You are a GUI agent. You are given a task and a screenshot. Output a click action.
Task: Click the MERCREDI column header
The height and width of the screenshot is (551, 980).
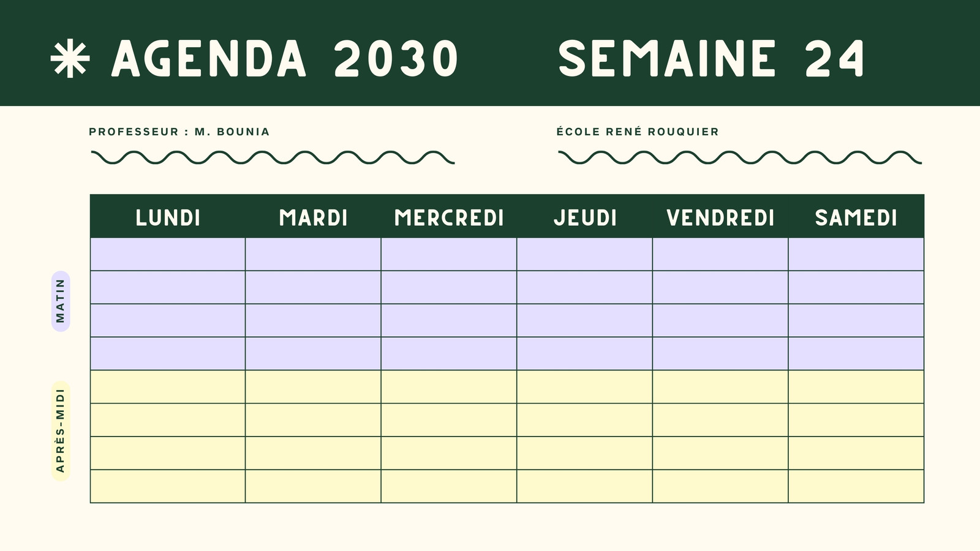pyautogui.click(x=449, y=217)
